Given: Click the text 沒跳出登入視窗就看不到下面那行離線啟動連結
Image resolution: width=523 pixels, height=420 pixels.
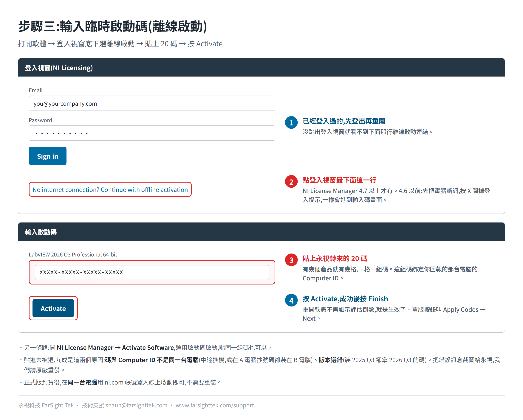Looking at the screenshot, I should tap(368, 132).
